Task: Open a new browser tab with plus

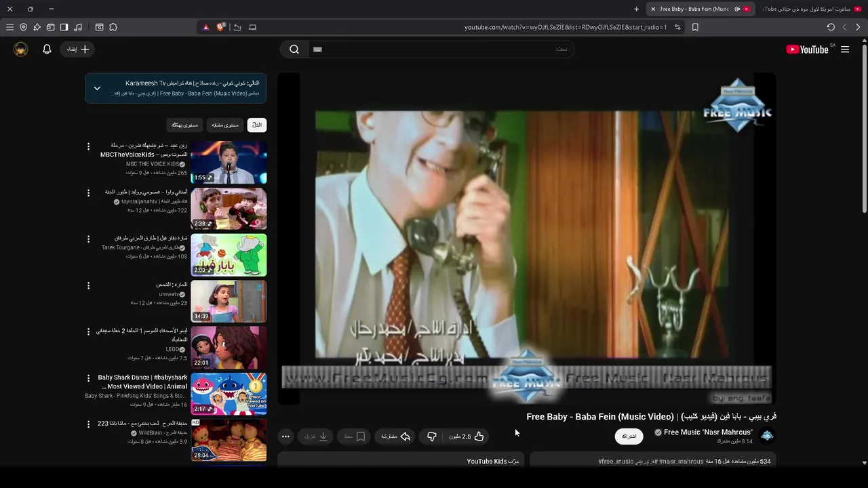Action: pyautogui.click(x=636, y=9)
